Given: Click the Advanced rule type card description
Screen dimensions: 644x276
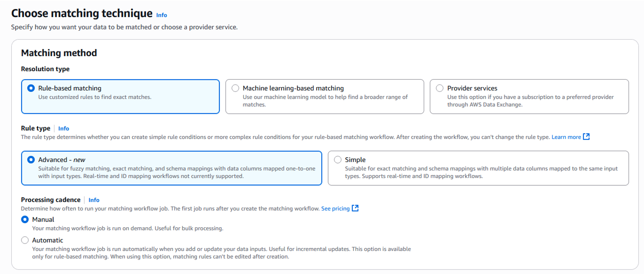Looking at the screenshot, I should coord(177,172).
